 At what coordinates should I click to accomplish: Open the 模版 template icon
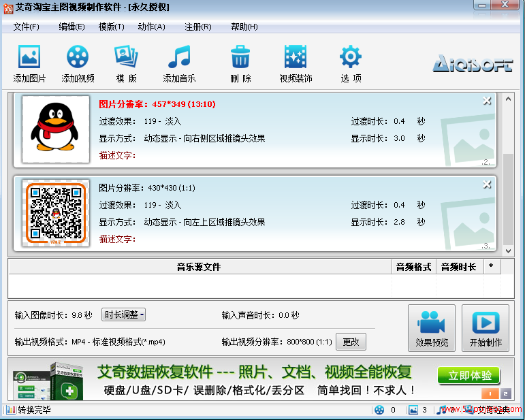point(126,56)
